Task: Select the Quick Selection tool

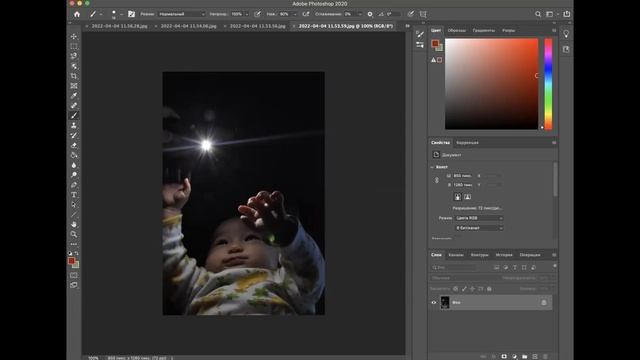Action: click(x=74, y=66)
